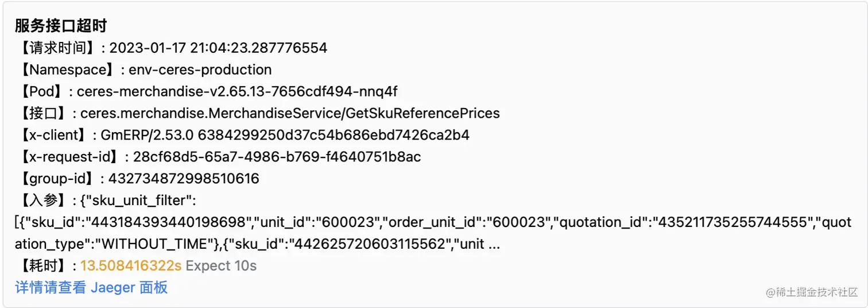This screenshot has width=868, height=308.
Task: Click the orange 13.508416322s duration value
Action: 131,266
